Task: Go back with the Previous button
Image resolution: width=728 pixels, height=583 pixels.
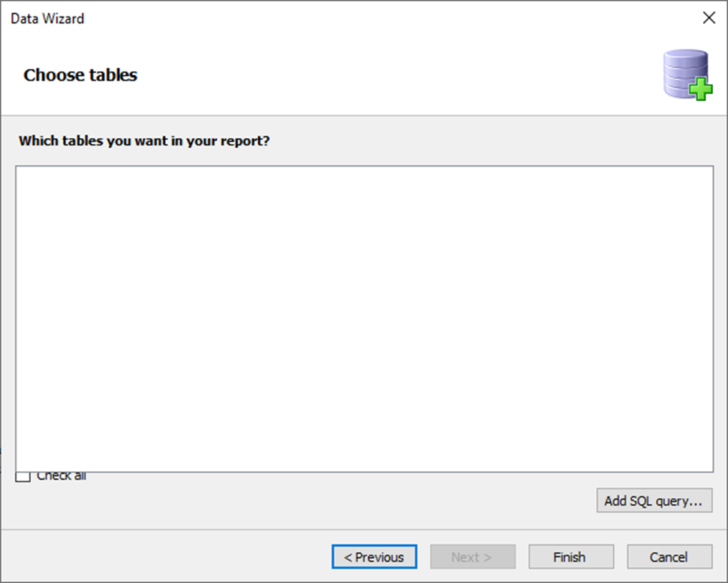Action: point(375,557)
